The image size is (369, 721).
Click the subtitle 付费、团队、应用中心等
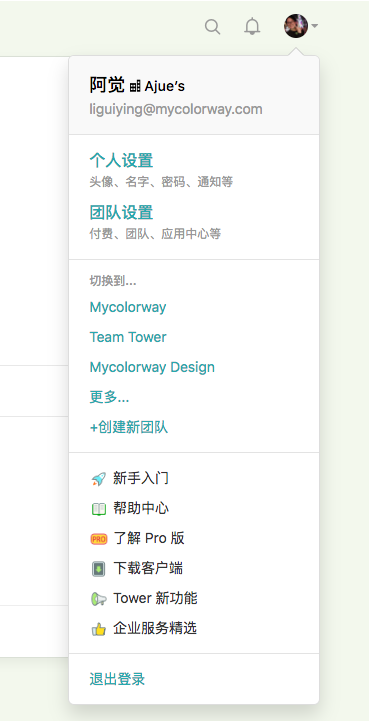click(x=155, y=234)
